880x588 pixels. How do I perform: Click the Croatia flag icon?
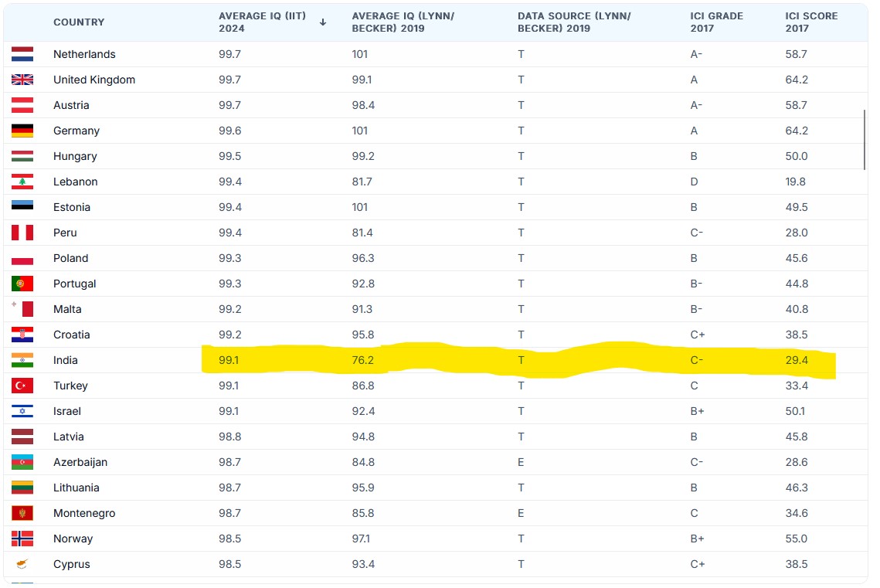[22, 335]
